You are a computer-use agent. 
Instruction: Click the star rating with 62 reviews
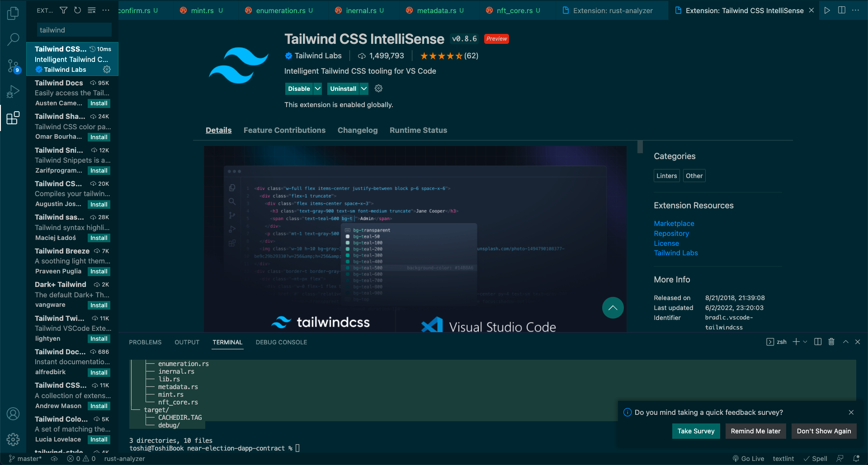click(x=449, y=56)
